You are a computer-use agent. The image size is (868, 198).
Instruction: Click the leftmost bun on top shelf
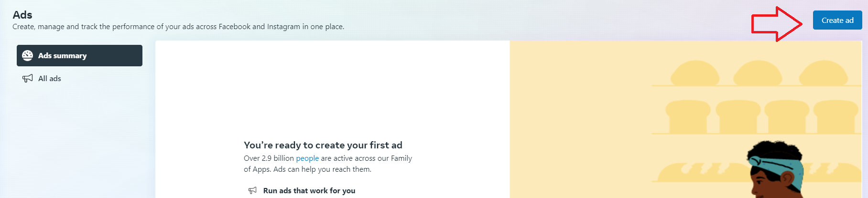[695, 73]
